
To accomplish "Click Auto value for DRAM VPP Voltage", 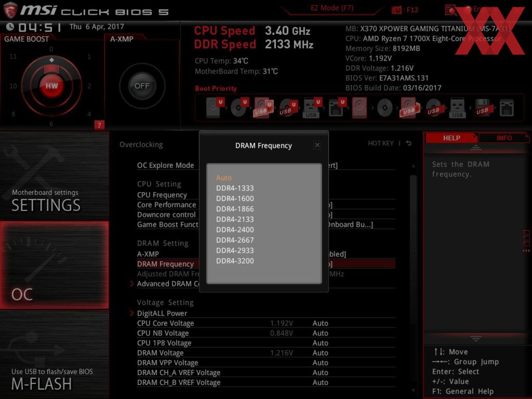I will click(x=320, y=363).
